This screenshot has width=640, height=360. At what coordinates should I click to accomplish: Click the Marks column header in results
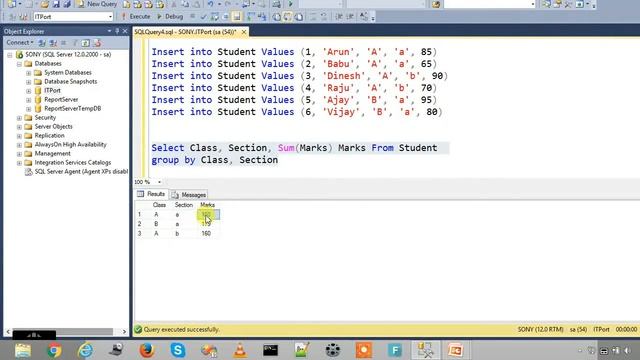(207, 205)
